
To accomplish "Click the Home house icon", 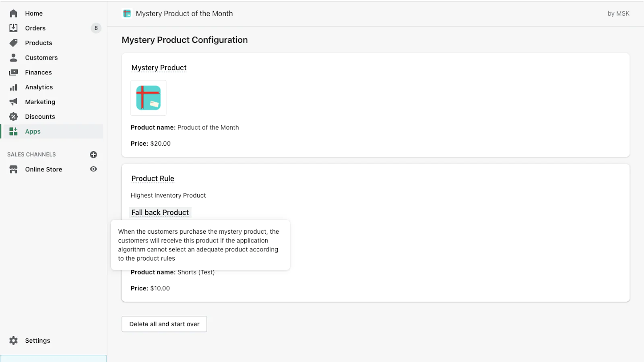I will tap(13, 13).
